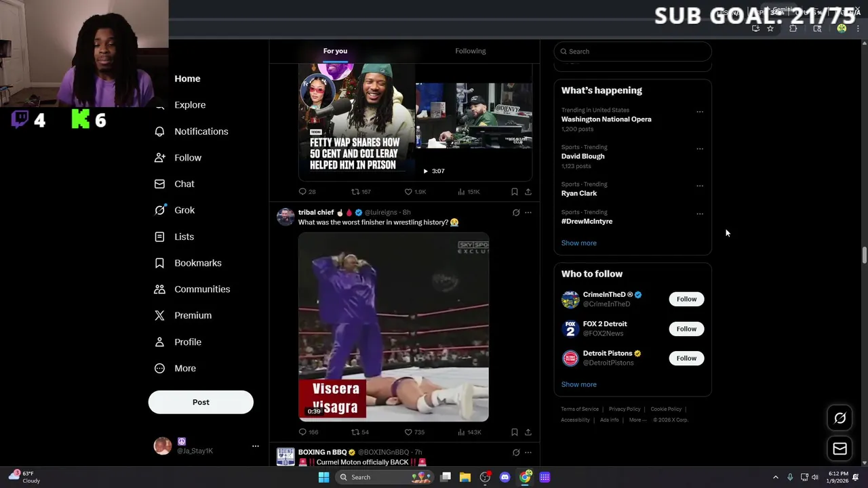Screen dimensions: 868x488
Task: Share the tribal chief wrestling post
Action: pyautogui.click(x=528, y=432)
